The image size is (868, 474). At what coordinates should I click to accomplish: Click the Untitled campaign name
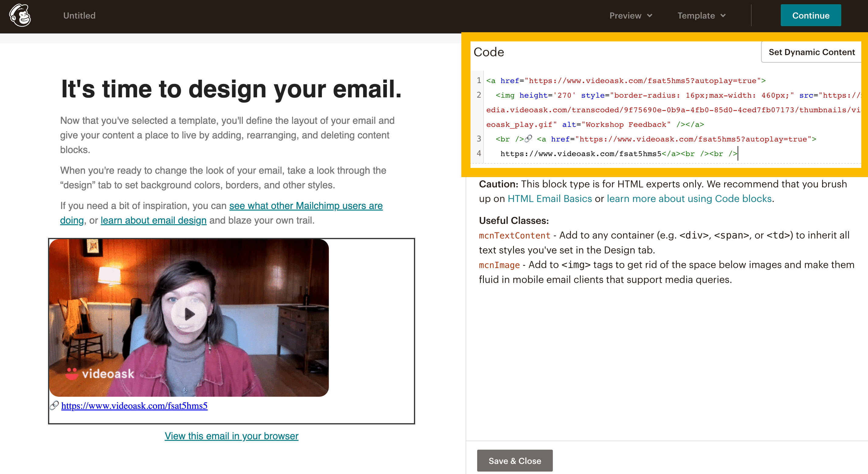[79, 16]
